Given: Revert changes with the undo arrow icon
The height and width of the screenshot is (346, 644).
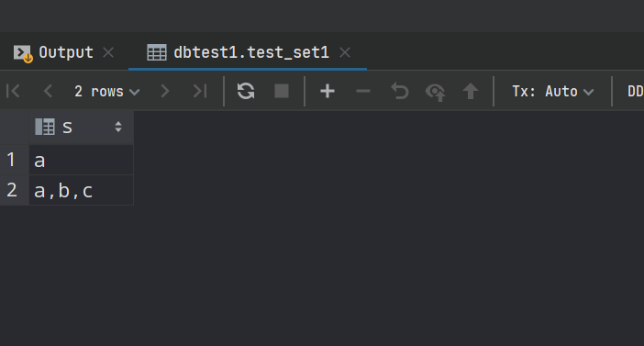Looking at the screenshot, I should coord(400,91).
